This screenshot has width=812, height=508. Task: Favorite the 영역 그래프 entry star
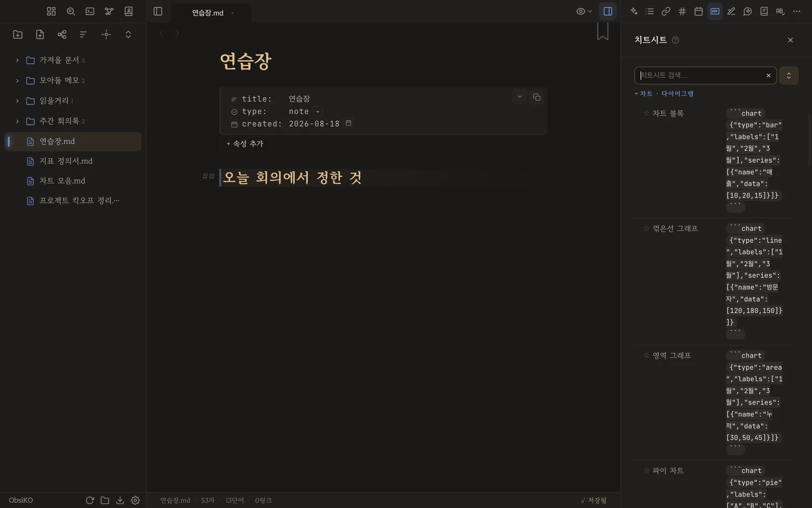point(646,356)
